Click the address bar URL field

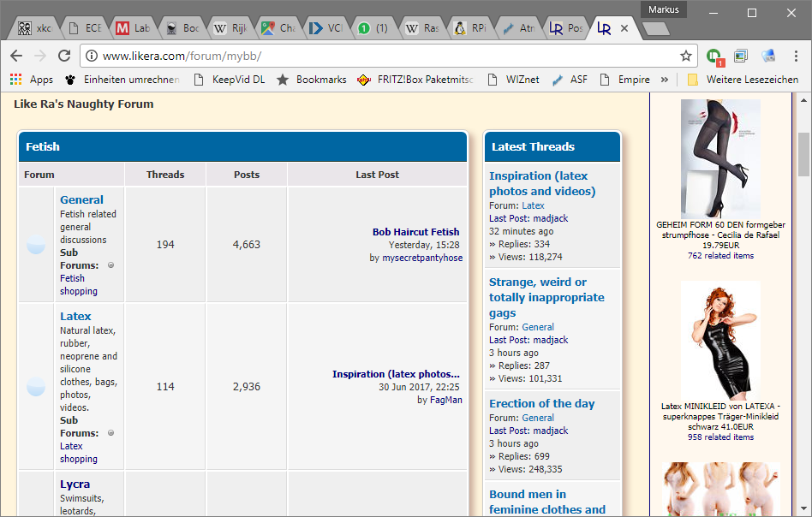click(385, 56)
